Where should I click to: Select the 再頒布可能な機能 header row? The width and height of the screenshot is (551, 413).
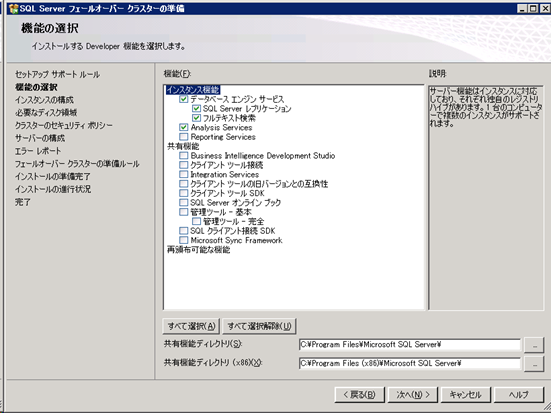[198, 250]
